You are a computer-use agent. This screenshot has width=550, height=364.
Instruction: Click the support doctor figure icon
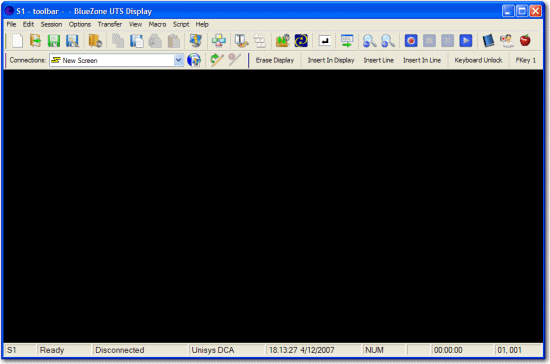(507, 41)
